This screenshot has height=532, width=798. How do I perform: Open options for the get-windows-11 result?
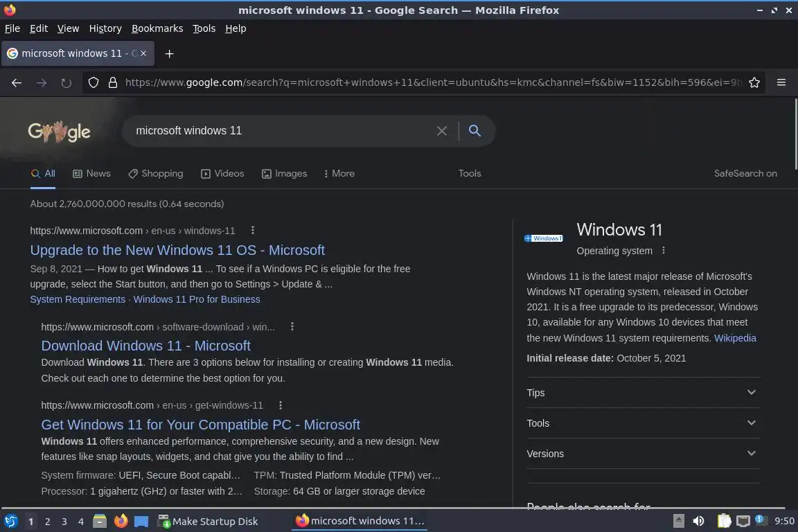pyautogui.click(x=281, y=405)
